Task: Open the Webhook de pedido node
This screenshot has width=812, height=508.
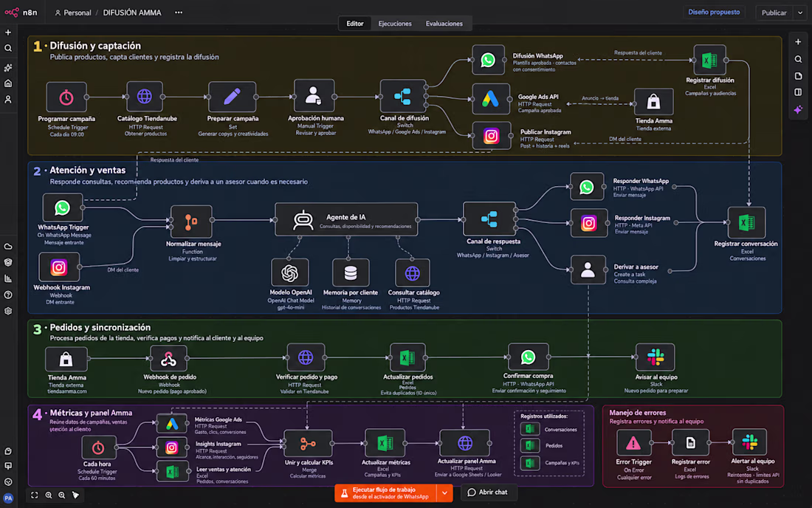Action: pos(168,358)
